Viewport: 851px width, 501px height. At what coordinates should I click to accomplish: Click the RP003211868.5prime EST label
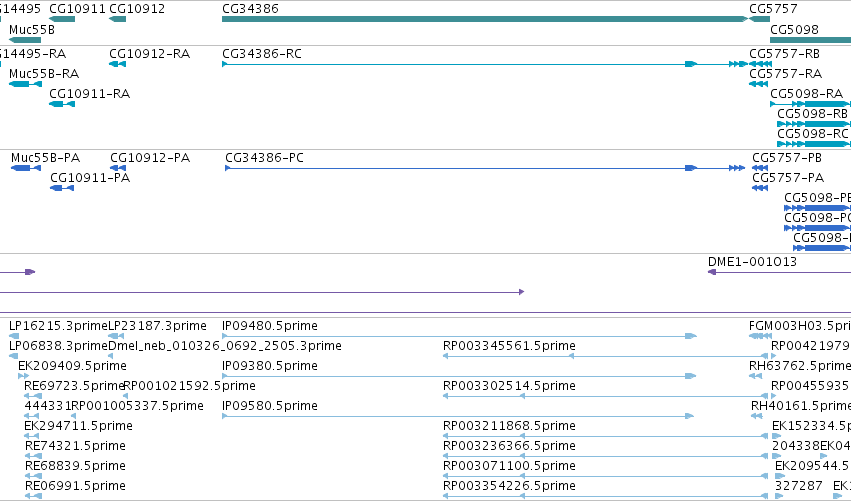[x=509, y=426]
